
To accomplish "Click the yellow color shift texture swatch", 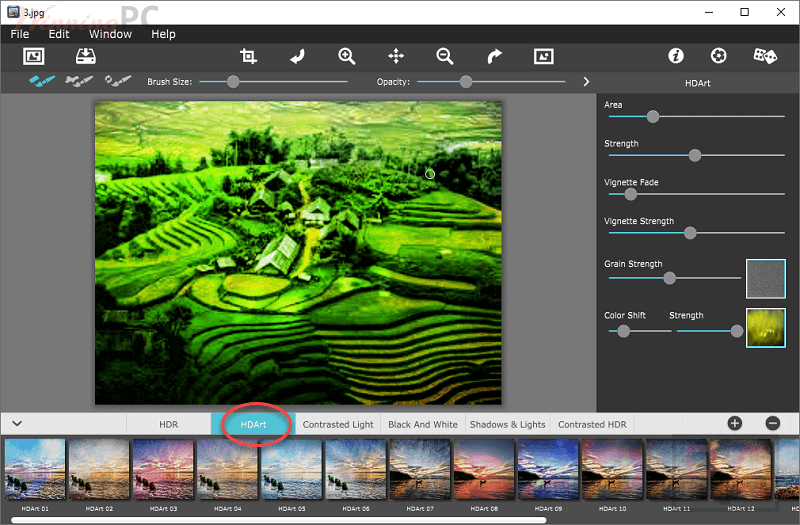I will 766,328.
